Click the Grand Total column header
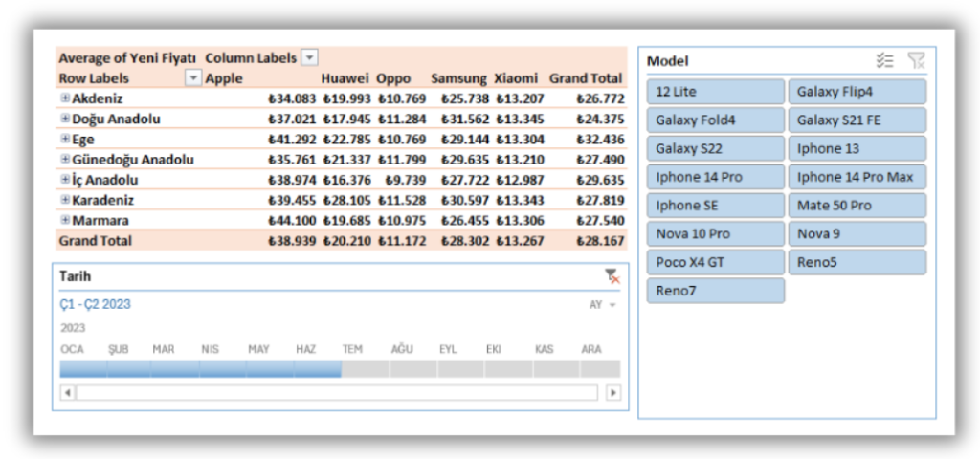This screenshot has height=459, width=980. tap(586, 78)
